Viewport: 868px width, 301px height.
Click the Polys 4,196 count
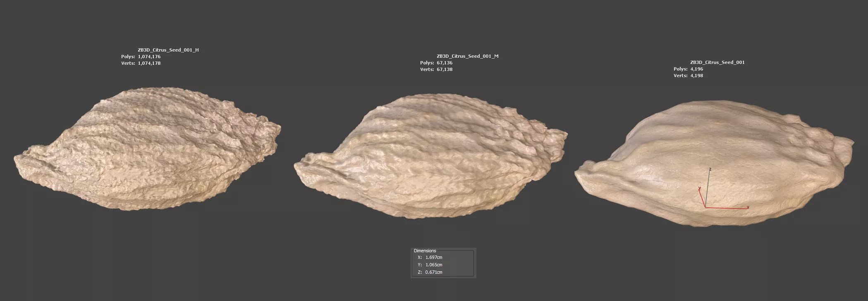coord(696,69)
